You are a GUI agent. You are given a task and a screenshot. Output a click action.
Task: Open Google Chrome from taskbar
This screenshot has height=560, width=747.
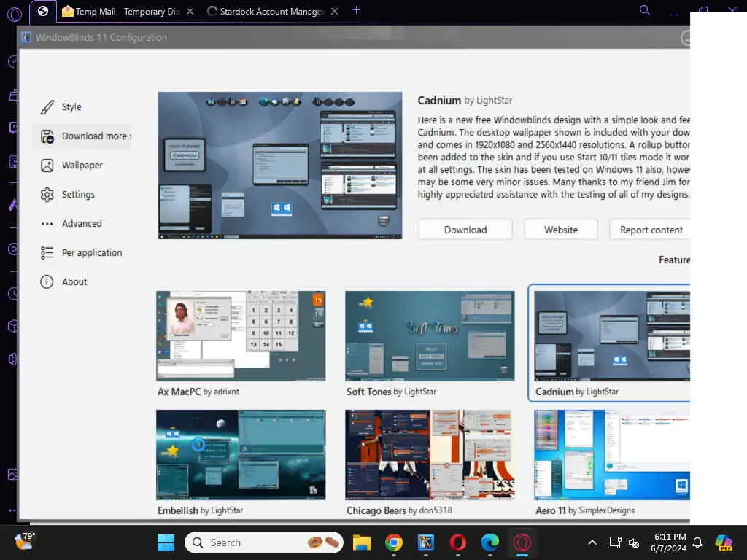[393, 542]
